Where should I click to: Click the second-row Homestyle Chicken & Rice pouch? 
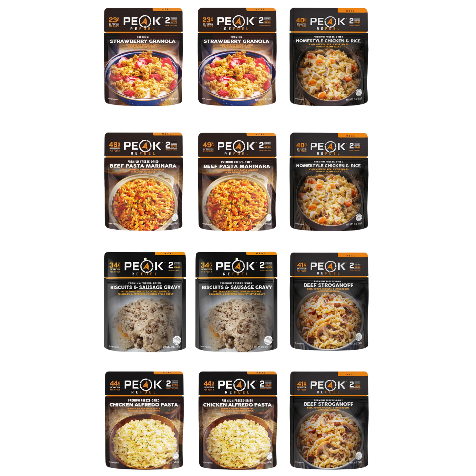point(328,181)
